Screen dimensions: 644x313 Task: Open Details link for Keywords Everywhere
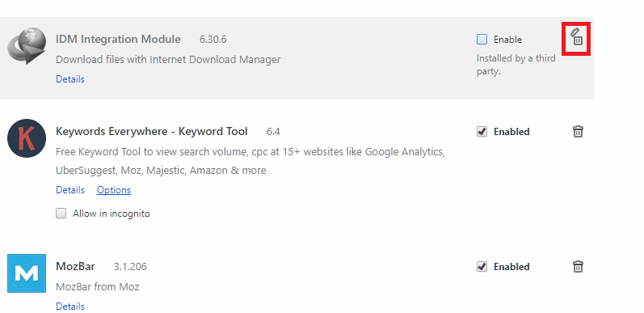tap(70, 190)
